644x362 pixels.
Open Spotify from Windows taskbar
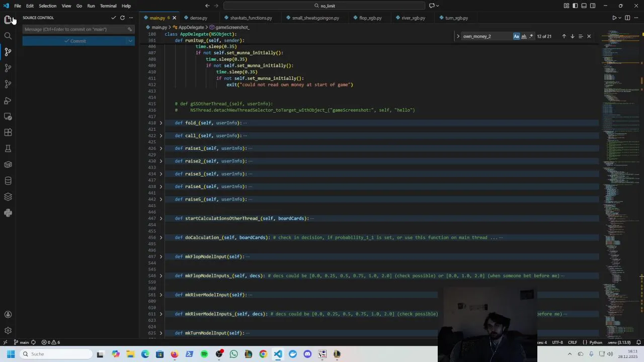click(204, 354)
